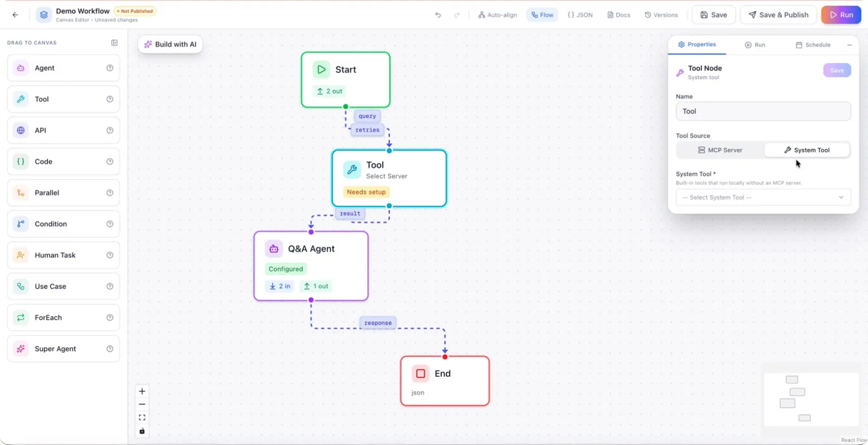
Task: Open the Run tab in the side panel
Action: (755, 45)
